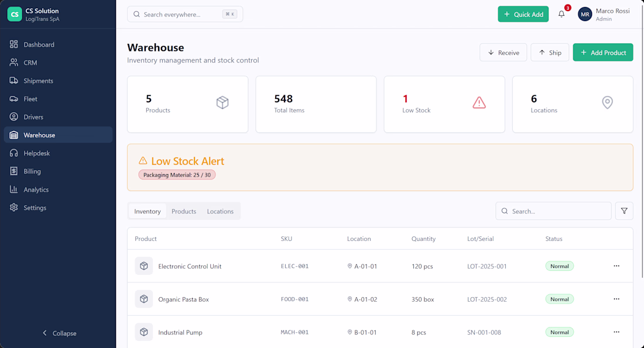Open the notifications bell

tap(561, 14)
